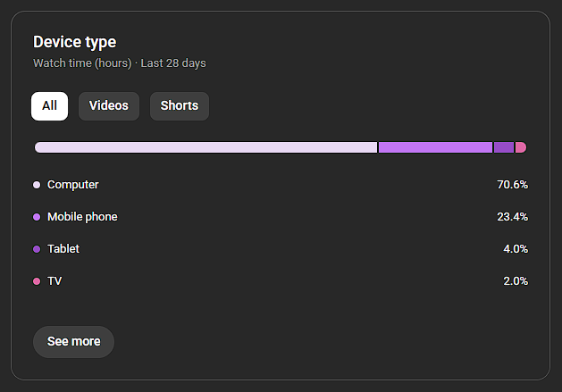Image resolution: width=562 pixels, height=392 pixels.
Task: Click the TV legend dot
Action: tap(37, 281)
